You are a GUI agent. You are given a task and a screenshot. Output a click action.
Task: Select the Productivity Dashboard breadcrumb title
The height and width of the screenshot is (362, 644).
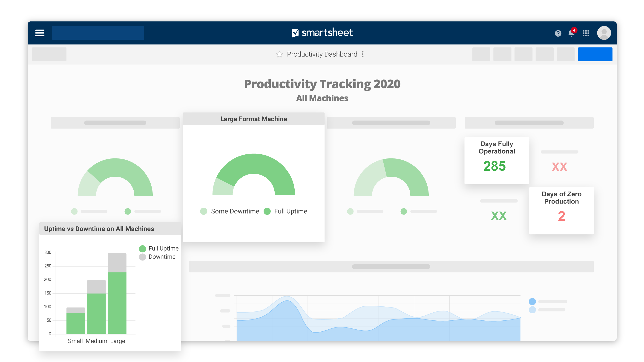pyautogui.click(x=322, y=54)
